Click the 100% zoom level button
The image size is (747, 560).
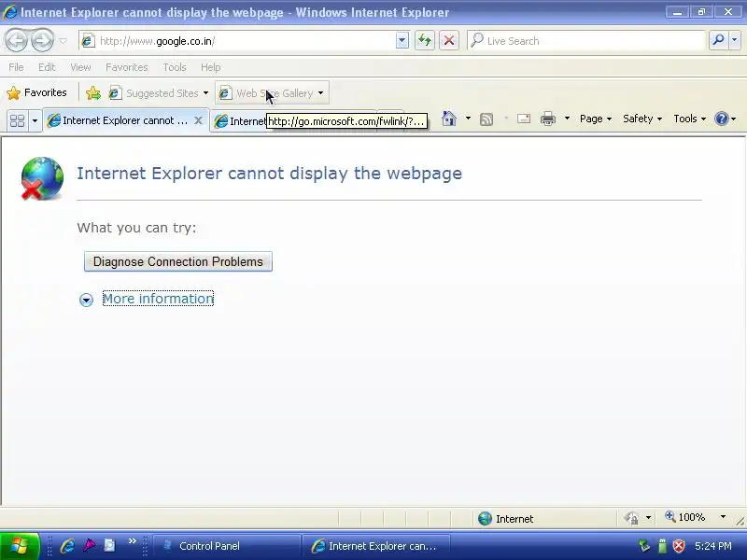tap(685, 517)
